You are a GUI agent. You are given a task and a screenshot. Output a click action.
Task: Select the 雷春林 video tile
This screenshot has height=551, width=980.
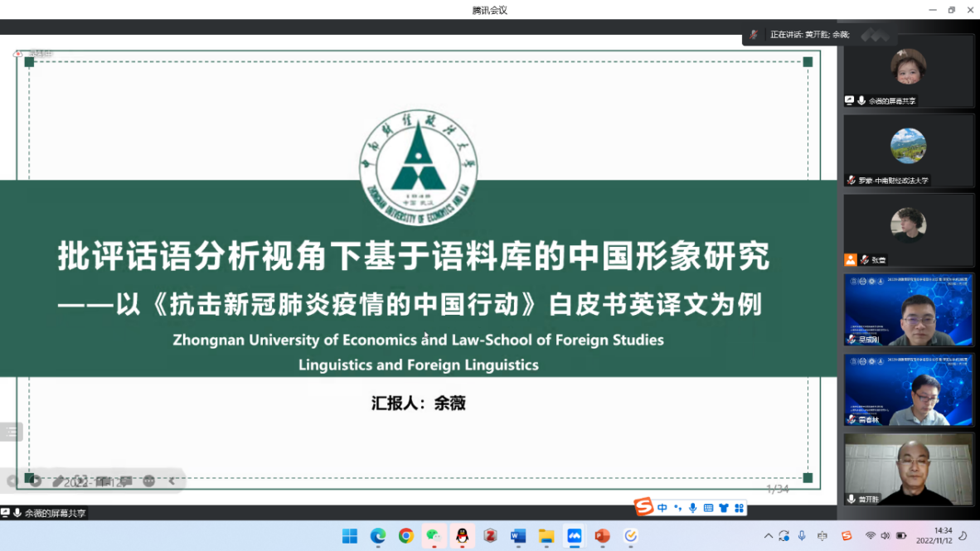point(909,390)
